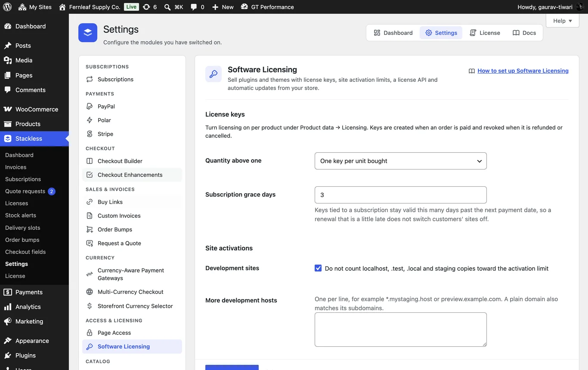Open updates icon showing 6
This screenshot has height=370, width=588.
point(146,7)
